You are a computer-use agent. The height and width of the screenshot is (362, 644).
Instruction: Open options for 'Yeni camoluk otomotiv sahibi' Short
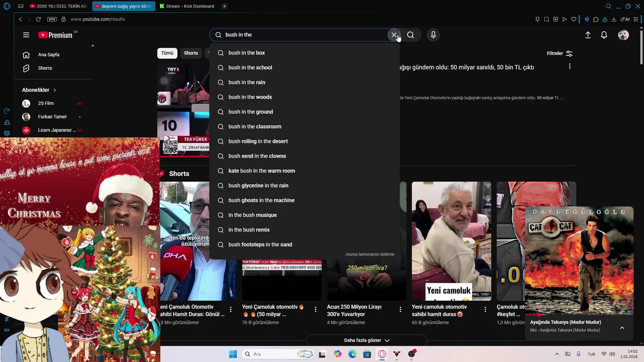[485, 309]
